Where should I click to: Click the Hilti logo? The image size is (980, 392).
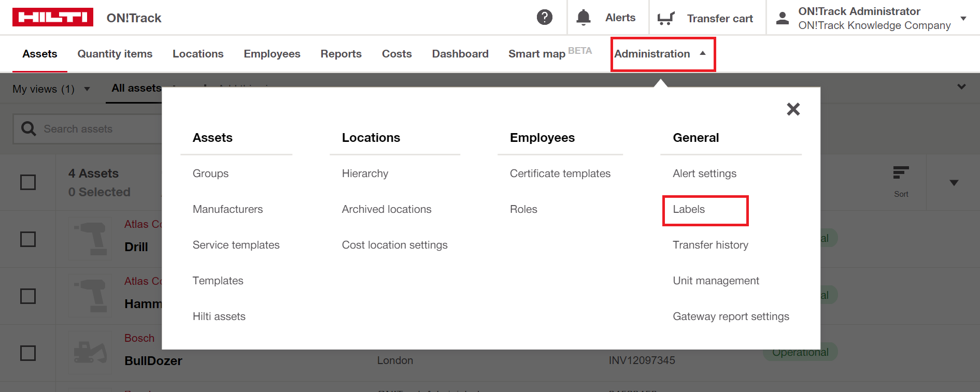[x=53, y=17]
